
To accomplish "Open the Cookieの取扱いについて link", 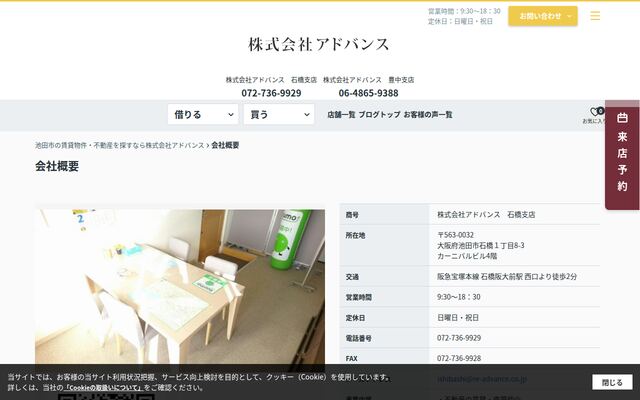I will coord(103,388).
